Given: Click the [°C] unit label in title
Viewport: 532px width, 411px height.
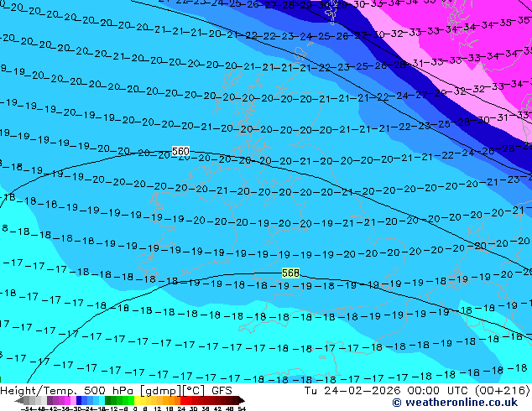Looking at the screenshot, I should [x=195, y=391].
